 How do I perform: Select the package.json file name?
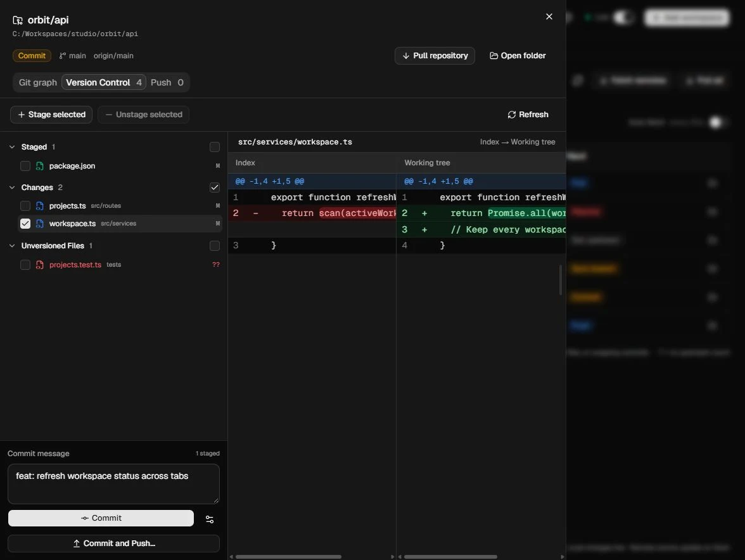[x=72, y=166]
